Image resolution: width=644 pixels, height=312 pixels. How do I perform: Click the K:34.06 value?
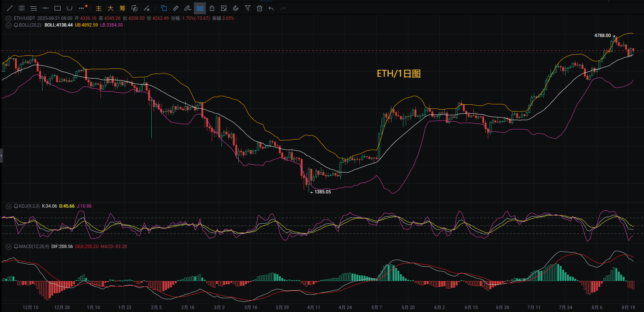point(49,206)
